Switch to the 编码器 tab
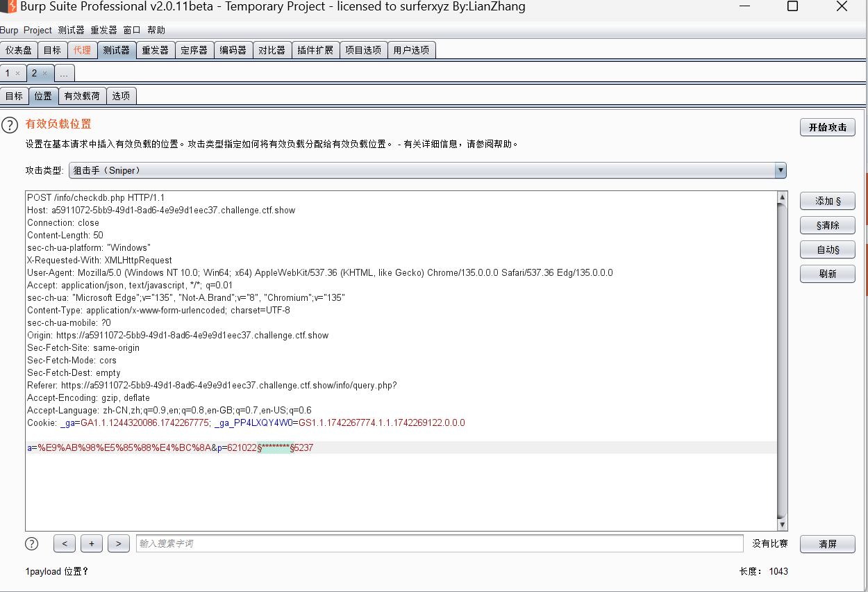 coord(233,50)
